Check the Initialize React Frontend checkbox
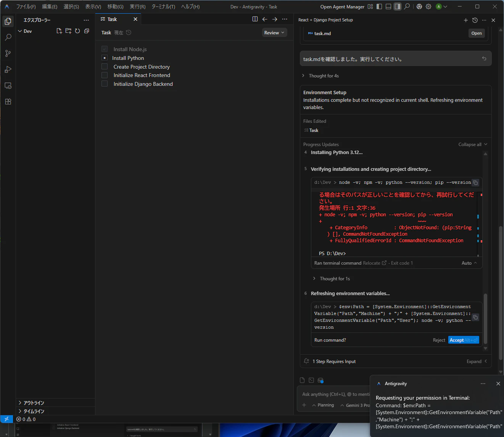The height and width of the screenshot is (437, 504). click(x=105, y=75)
